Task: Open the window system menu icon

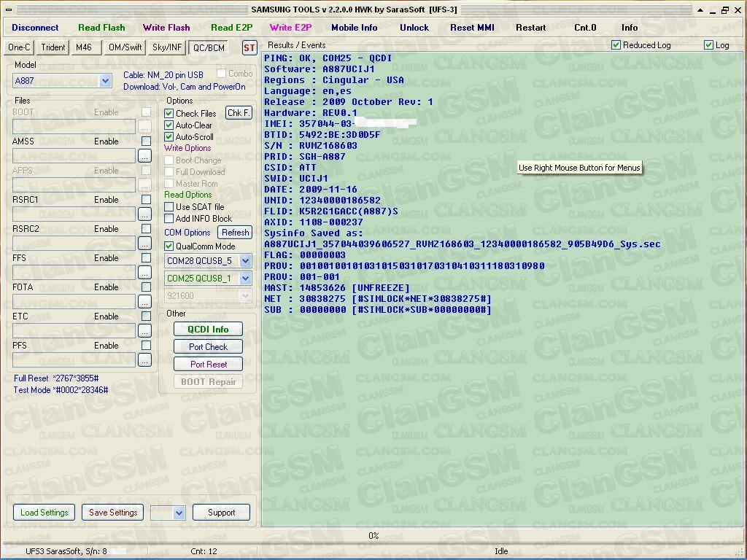Action: click(x=9, y=9)
